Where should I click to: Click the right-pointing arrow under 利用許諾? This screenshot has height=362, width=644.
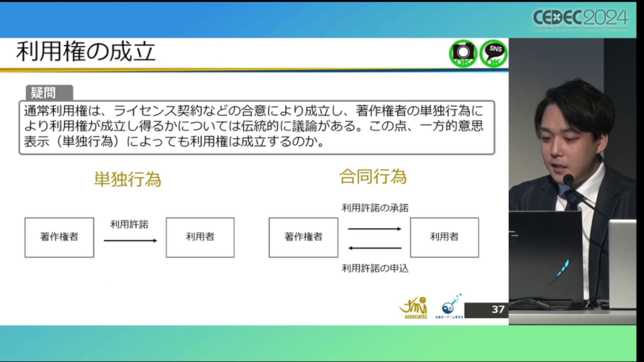130,241
